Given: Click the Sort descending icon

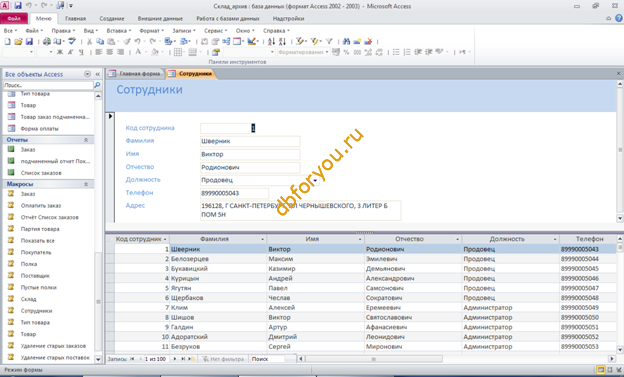Looking at the screenshot, I should [x=282, y=41].
